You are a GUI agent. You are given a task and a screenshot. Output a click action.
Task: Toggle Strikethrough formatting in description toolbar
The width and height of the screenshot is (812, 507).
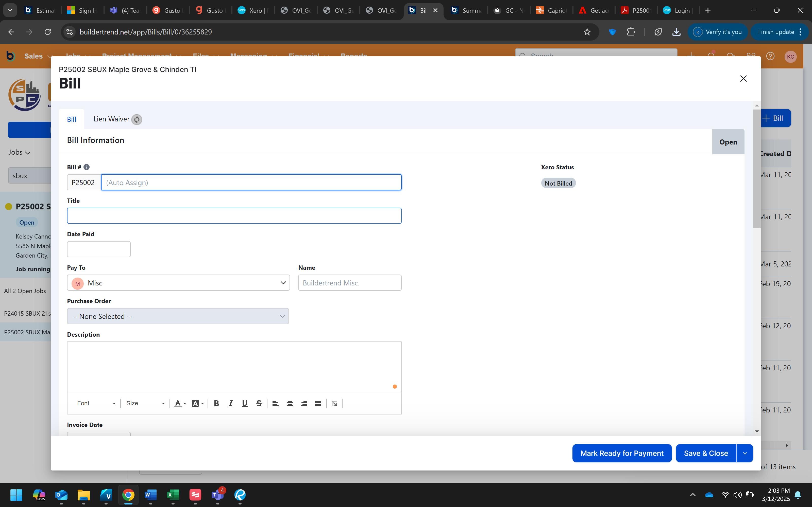[x=259, y=403]
